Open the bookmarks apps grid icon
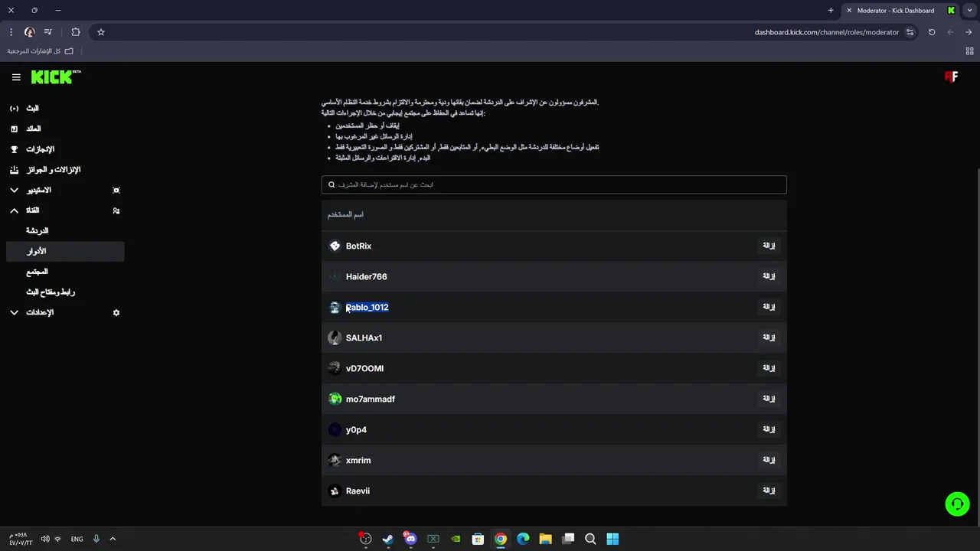The height and width of the screenshot is (551, 980). coord(969,51)
